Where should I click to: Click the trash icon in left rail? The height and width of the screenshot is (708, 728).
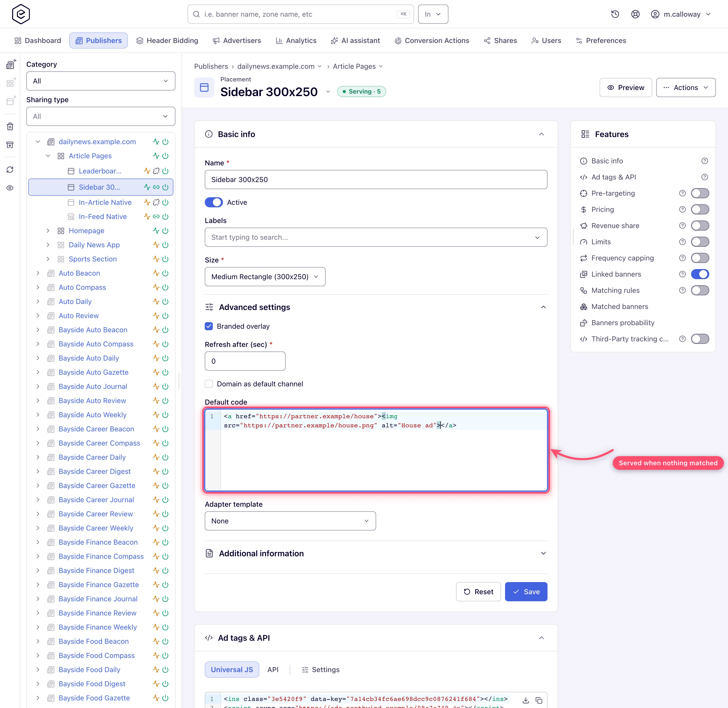pyautogui.click(x=10, y=126)
